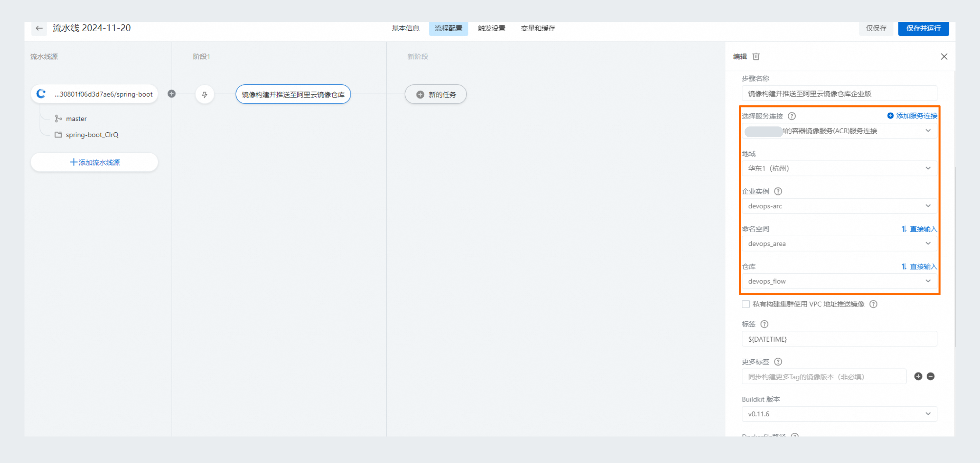The height and width of the screenshot is (463, 980).
Task: Remove tag row with minus icon
Action: click(x=931, y=376)
